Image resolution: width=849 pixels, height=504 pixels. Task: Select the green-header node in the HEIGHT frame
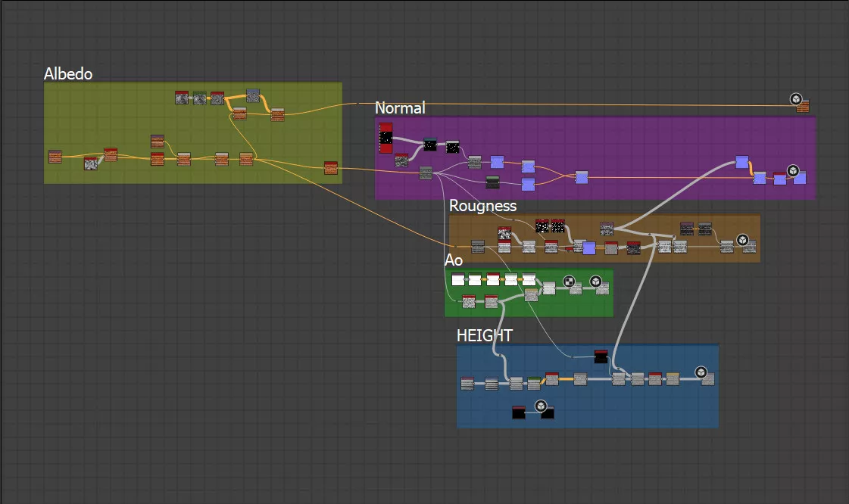pos(534,382)
